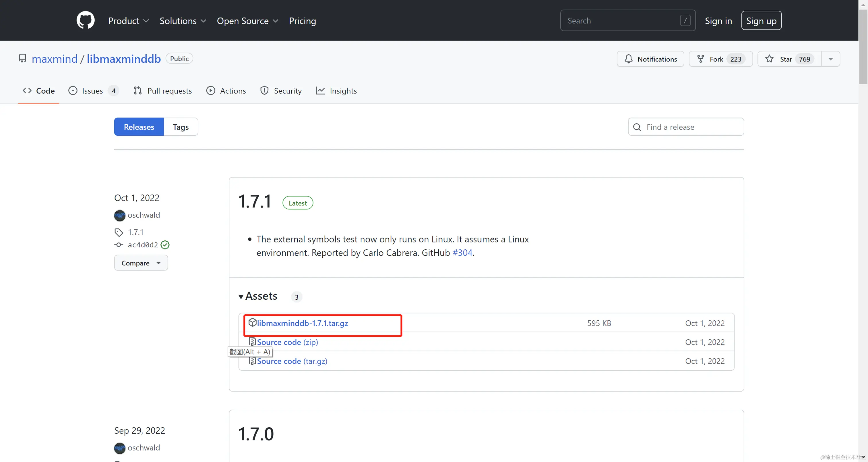
Task: Select the Issues tab icon
Action: coord(73,91)
